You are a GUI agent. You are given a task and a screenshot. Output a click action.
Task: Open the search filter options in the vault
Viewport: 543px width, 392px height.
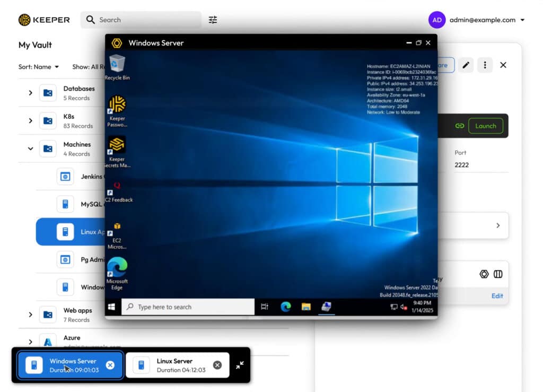[213, 20]
